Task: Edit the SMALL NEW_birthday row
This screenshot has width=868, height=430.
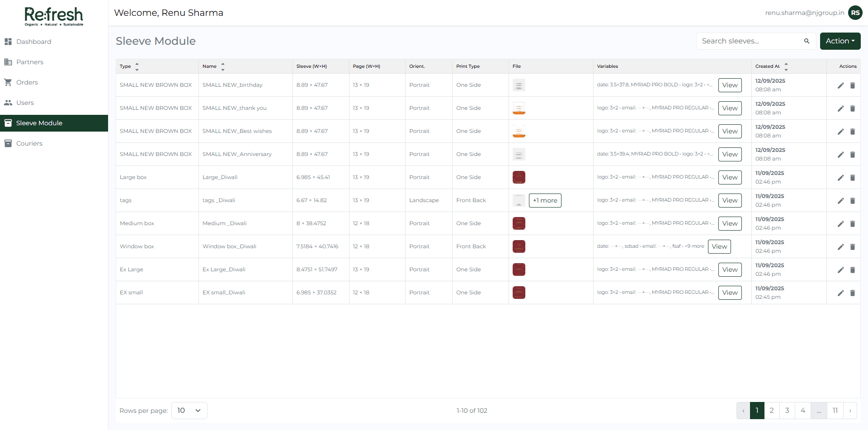Action: tap(840, 85)
